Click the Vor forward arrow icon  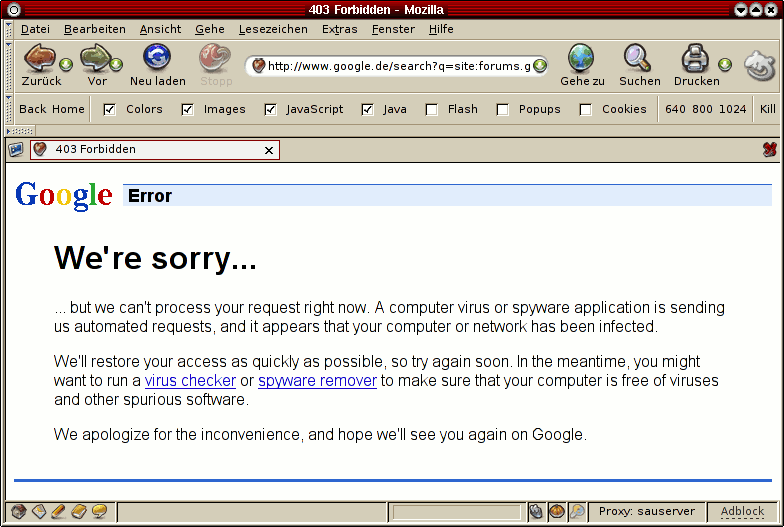click(x=95, y=58)
